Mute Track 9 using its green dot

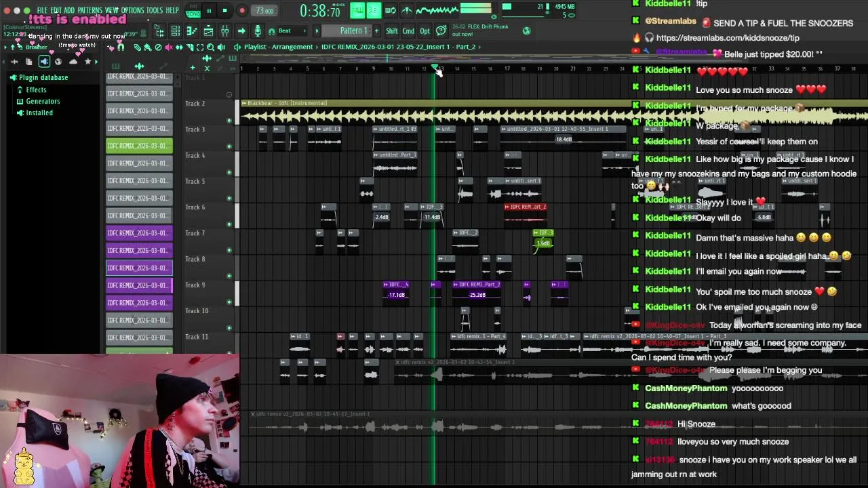click(x=229, y=302)
